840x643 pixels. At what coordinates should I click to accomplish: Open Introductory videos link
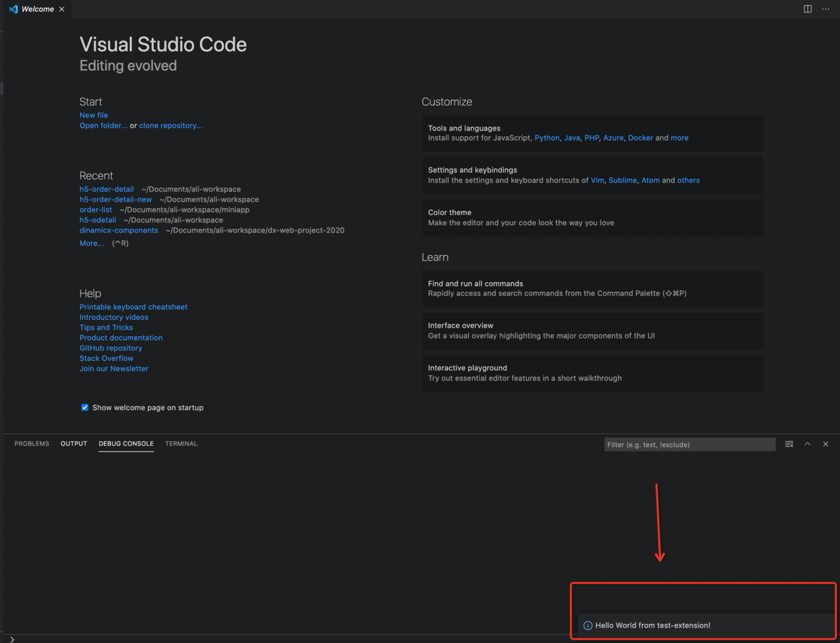click(114, 317)
